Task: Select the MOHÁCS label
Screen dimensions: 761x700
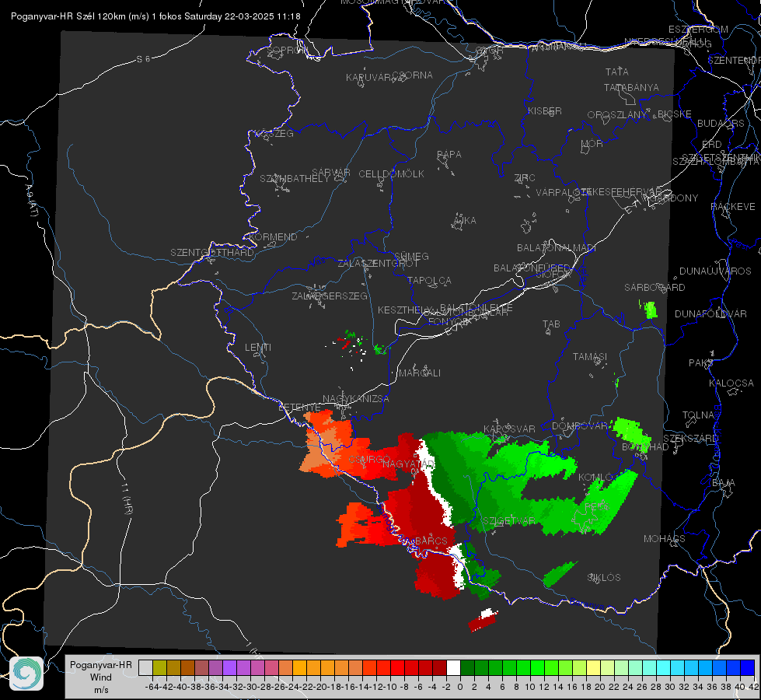Action: point(665,539)
